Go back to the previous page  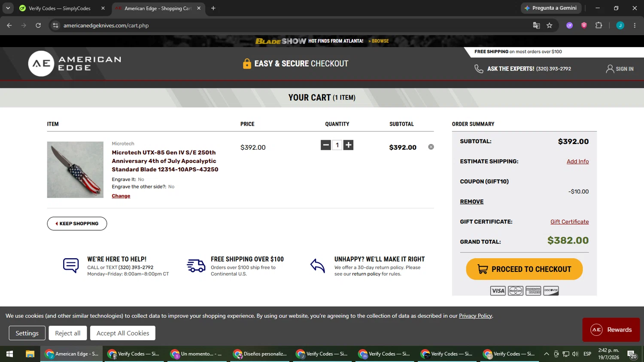click(x=9, y=25)
